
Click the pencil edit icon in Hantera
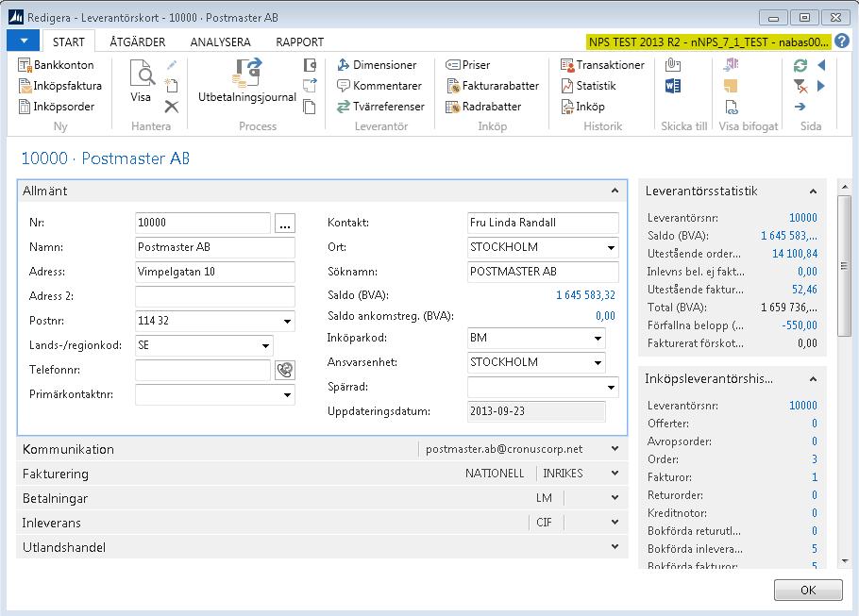(x=172, y=65)
